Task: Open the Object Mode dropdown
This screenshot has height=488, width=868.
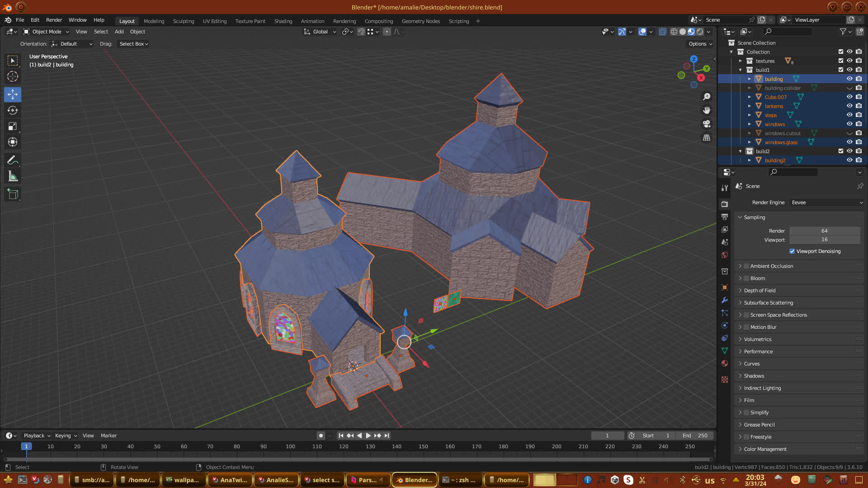Action: [46, 32]
